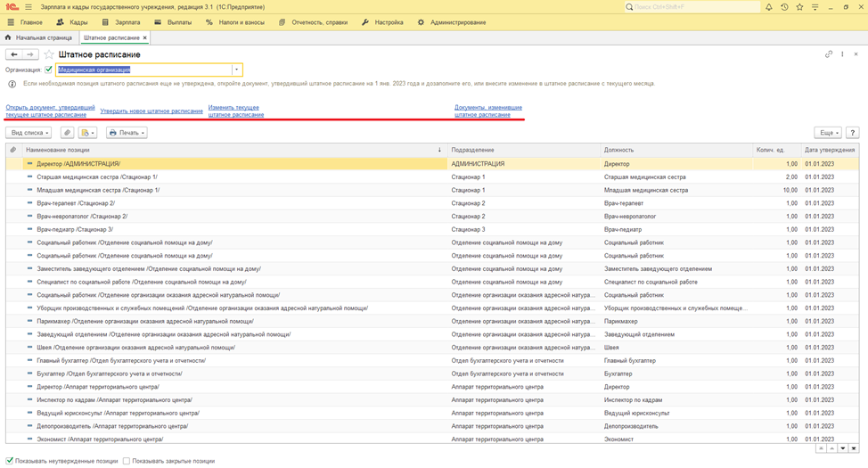
Task: Open the organization dropdown arrow
Action: click(x=236, y=70)
